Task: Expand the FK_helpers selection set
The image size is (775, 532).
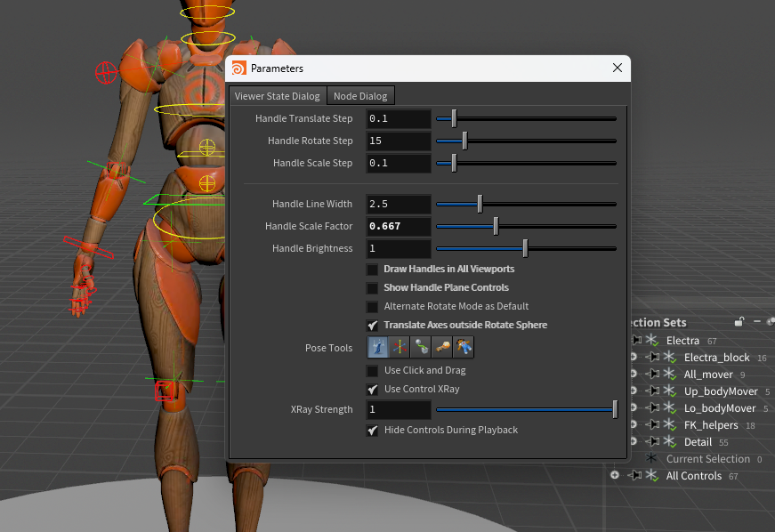Action: coord(634,425)
